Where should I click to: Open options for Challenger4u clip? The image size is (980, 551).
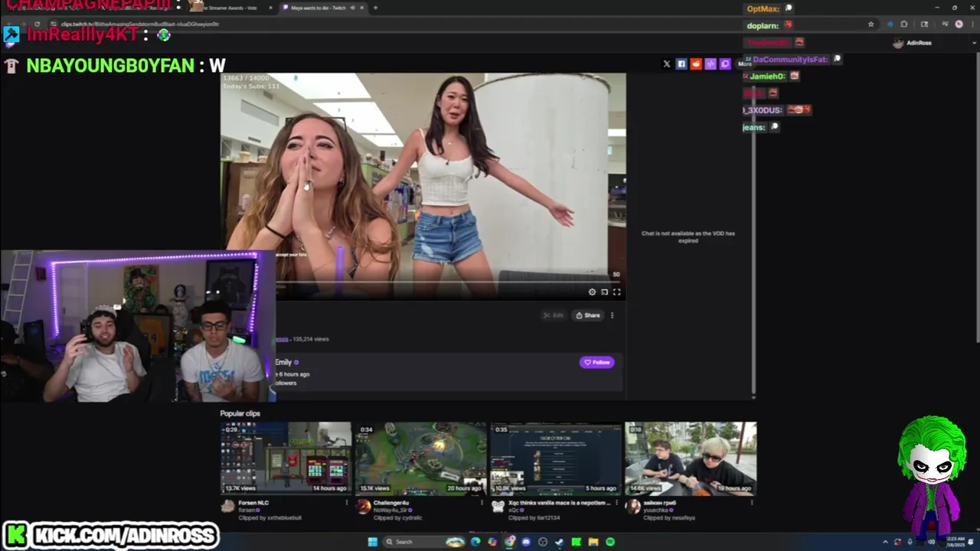point(482,503)
